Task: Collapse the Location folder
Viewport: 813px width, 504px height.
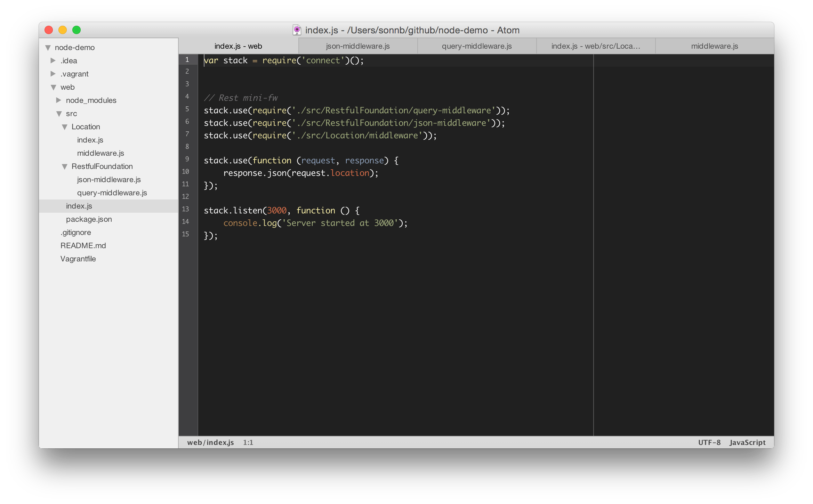Action: tap(65, 127)
